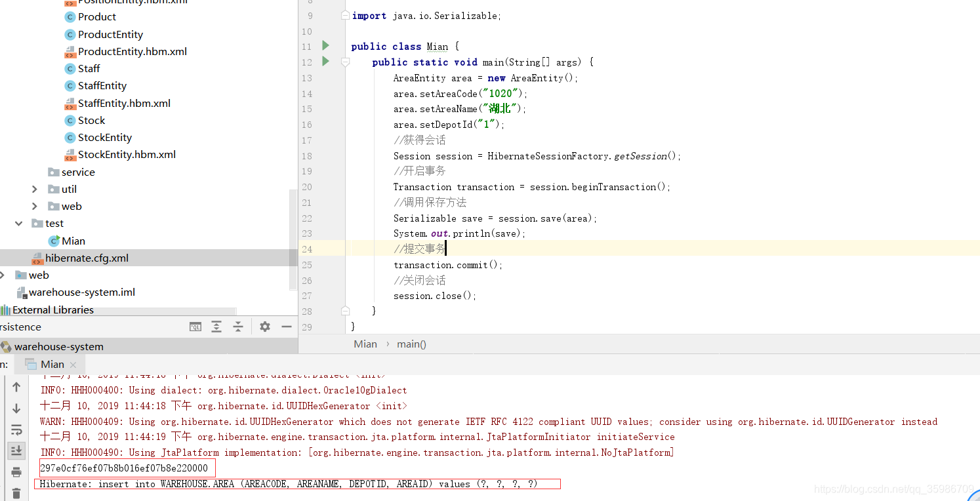Click the External Libraries icon
The height and width of the screenshot is (501, 980).
pyautogui.click(x=5, y=310)
